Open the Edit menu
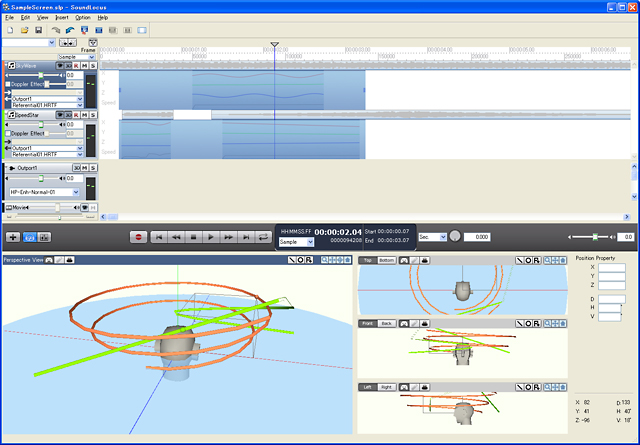This screenshot has width=640, height=445. tap(25, 18)
